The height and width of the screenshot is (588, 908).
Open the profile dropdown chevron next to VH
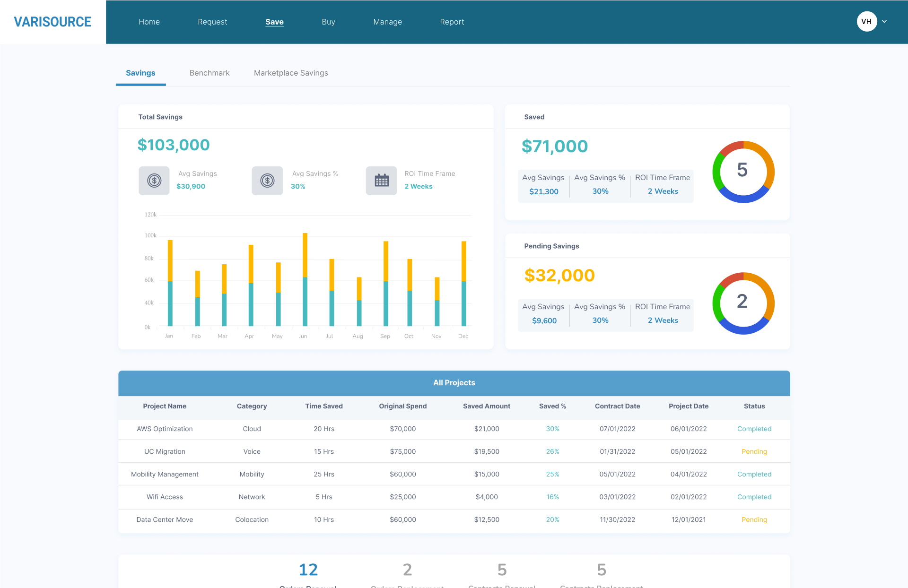884,21
